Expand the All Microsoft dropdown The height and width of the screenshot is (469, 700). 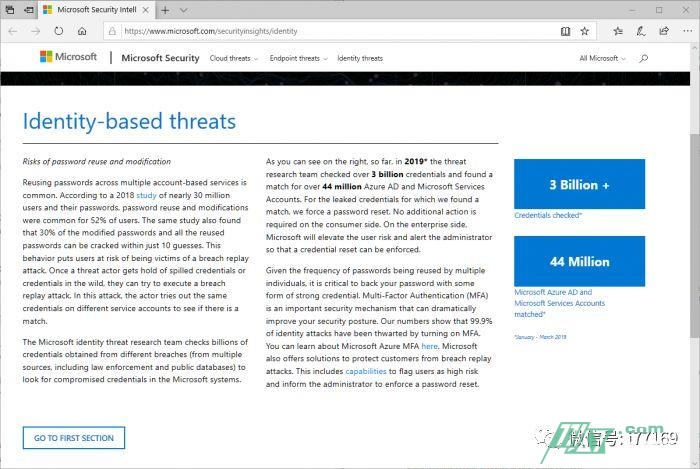(602, 58)
